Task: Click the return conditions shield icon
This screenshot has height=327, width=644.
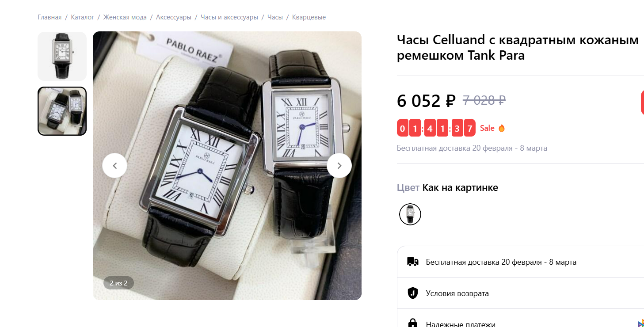Action: coord(412,293)
